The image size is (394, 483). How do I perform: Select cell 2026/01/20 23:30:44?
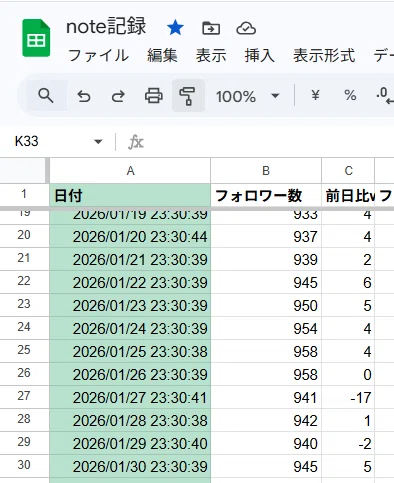tap(130, 236)
